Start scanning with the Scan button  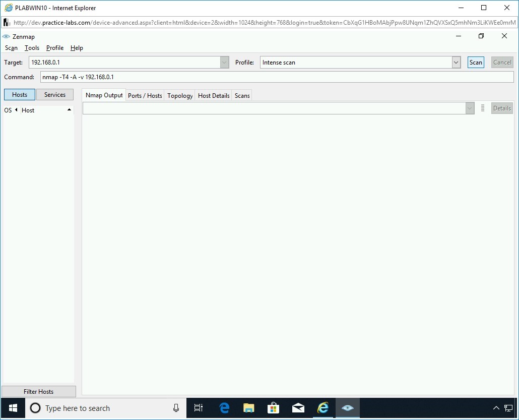tap(475, 62)
